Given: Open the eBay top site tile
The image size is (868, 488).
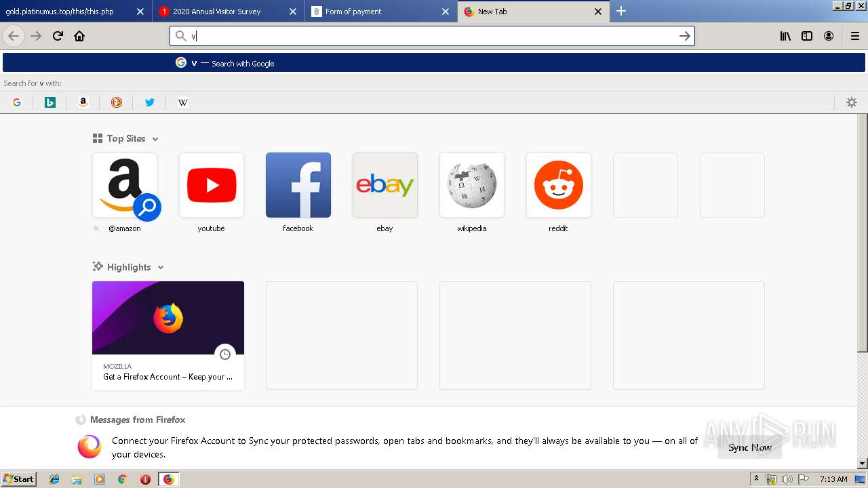Looking at the screenshot, I should (385, 185).
